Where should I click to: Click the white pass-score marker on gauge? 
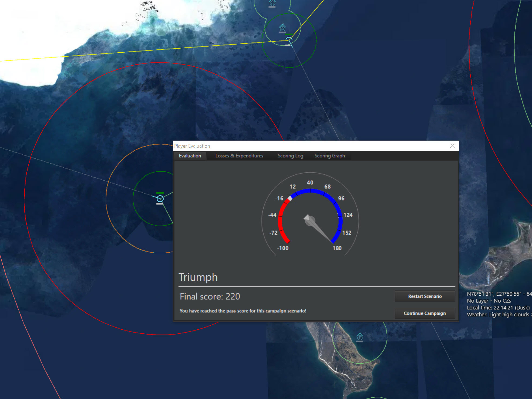(290, 198)
